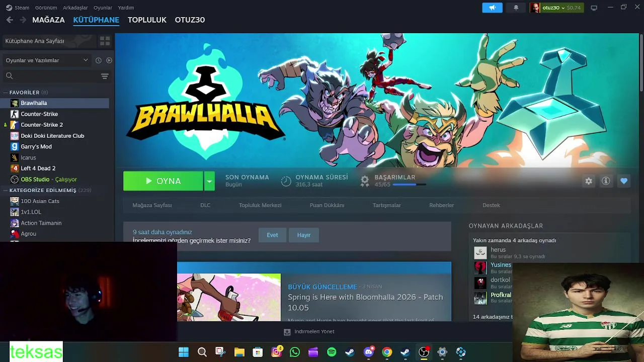Select Left 4 Dead 2 in the library

point(54,168)
